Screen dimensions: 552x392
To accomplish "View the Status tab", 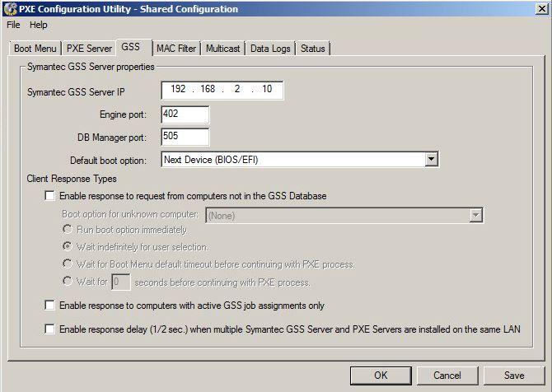I will coord(312,49).
